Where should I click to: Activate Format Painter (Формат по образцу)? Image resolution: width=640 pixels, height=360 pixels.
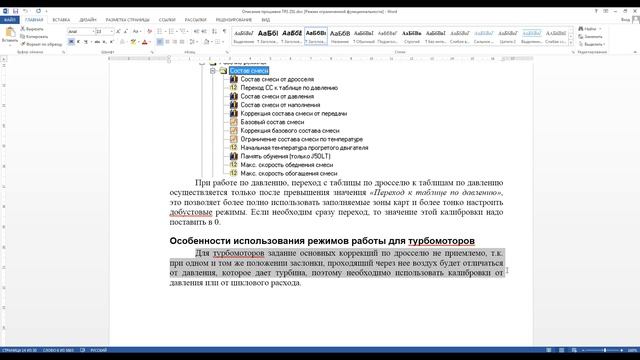tap(42, 44)
